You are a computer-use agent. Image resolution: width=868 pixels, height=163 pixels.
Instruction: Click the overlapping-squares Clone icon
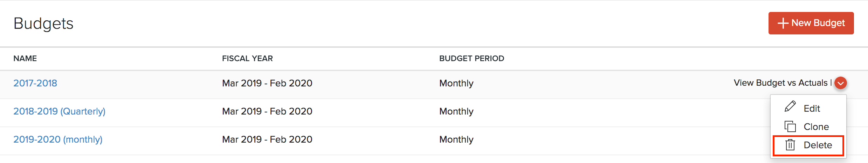point(790,126)
